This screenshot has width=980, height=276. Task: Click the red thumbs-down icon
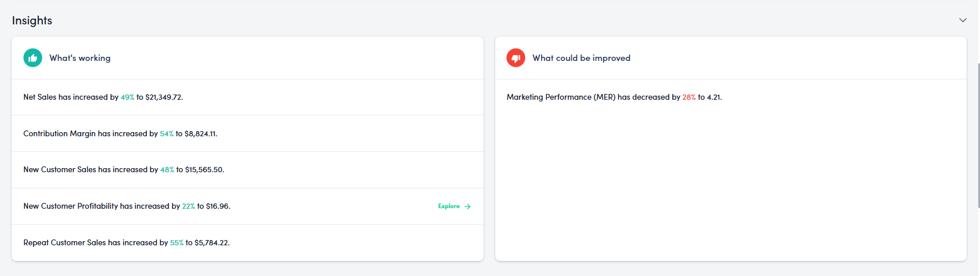pos(516,58)
